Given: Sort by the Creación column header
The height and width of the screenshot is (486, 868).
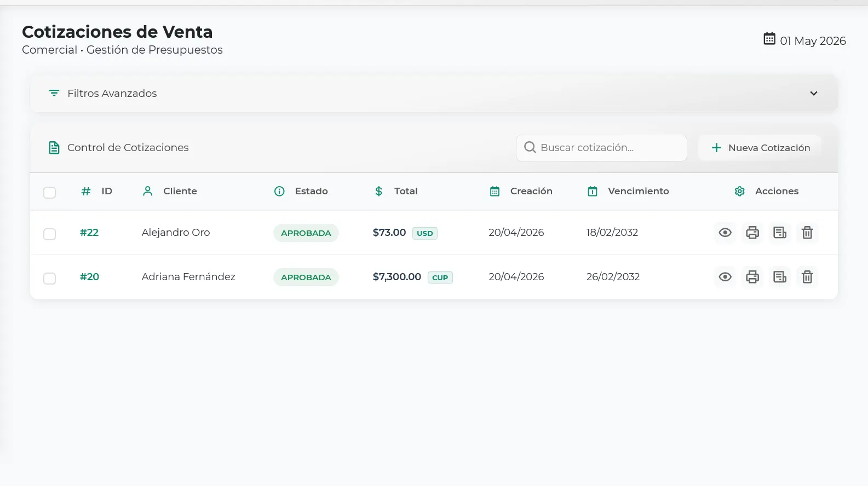Looking at the screenshot, I should (x=531, y=191).
